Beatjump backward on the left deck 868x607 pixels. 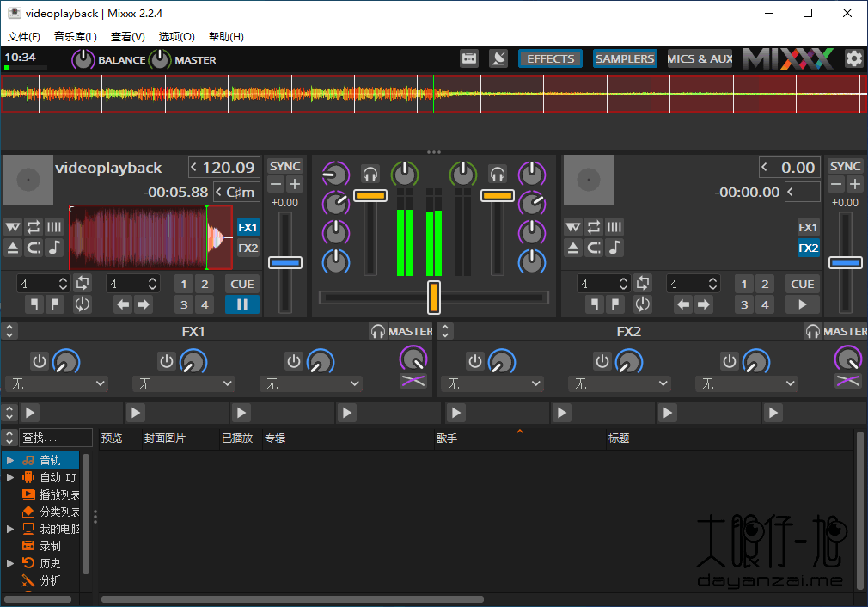123,304
